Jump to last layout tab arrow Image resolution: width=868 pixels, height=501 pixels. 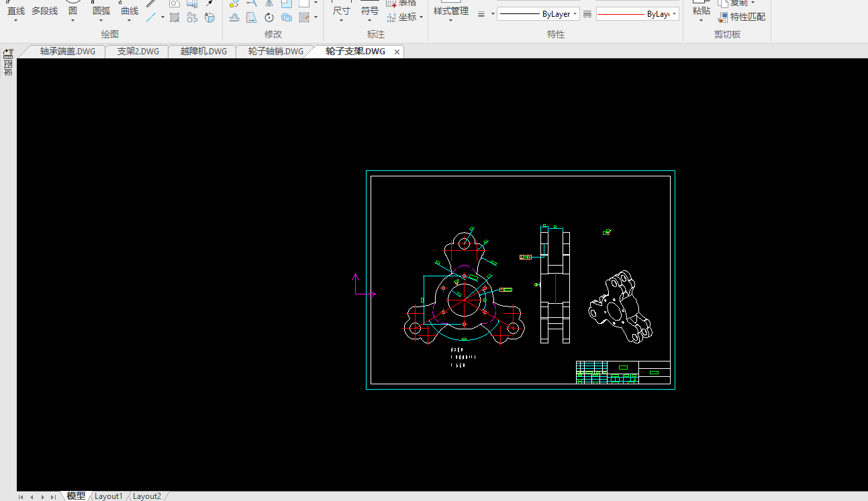[x=53, y=497]
